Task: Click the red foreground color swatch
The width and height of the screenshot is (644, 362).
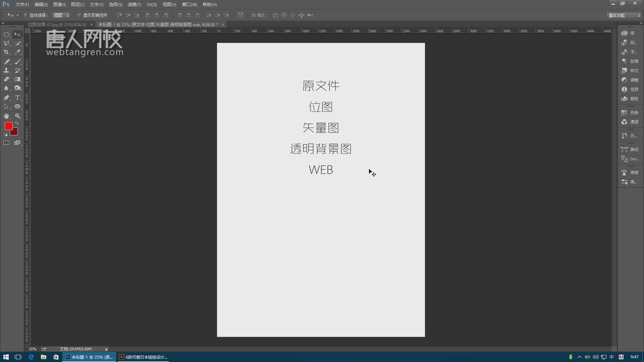Action: [x=8, y=126]
